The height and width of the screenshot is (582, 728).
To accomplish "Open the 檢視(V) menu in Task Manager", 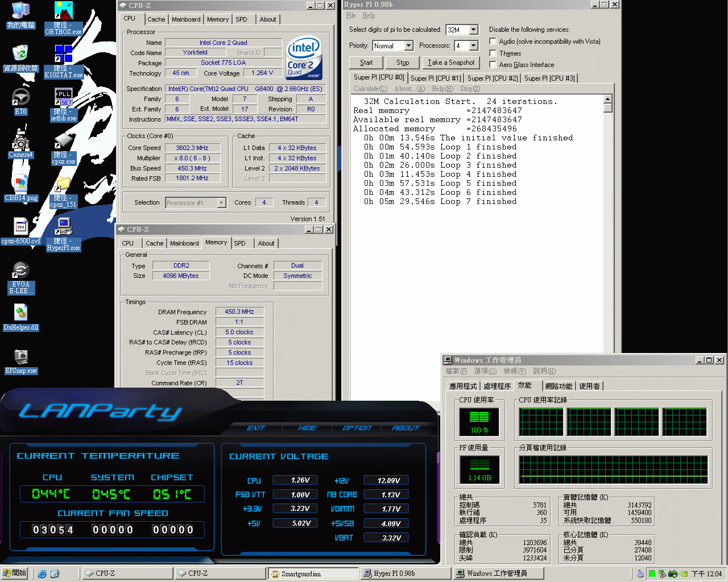I will [x=515, y=371].
